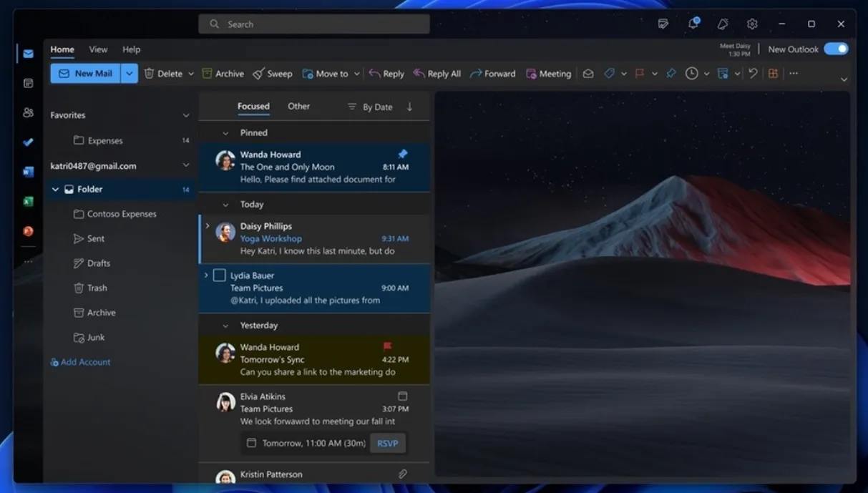Click the Undo arrow icon in toolbar
Image resolution: width=868 pixels, height=493 pixels.
753,73
